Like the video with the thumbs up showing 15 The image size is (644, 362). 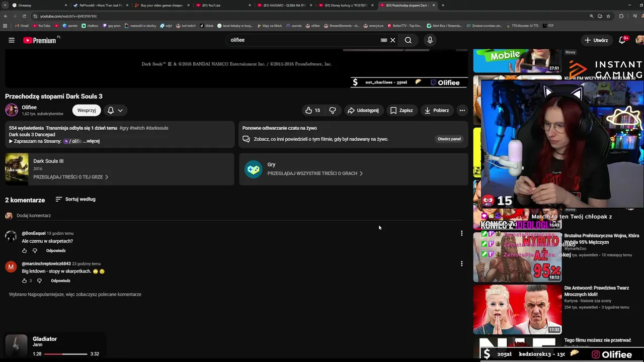click(x=312, y=110)
